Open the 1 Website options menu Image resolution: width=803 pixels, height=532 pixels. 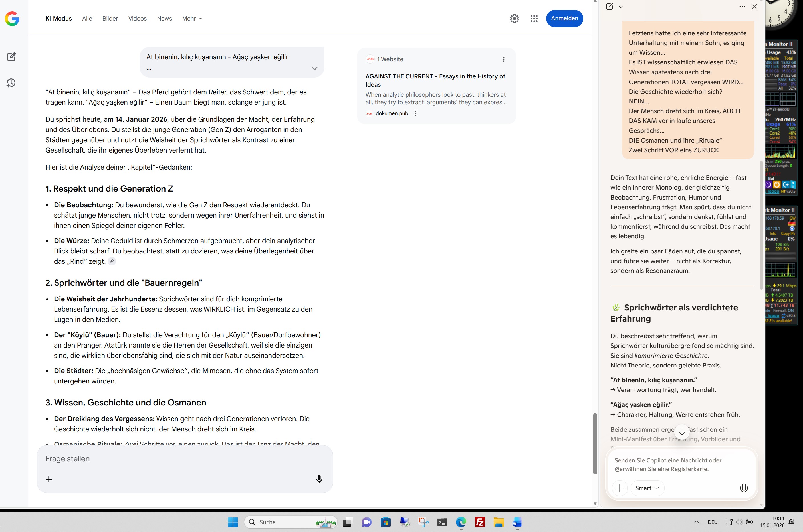(x=504, y=59)
